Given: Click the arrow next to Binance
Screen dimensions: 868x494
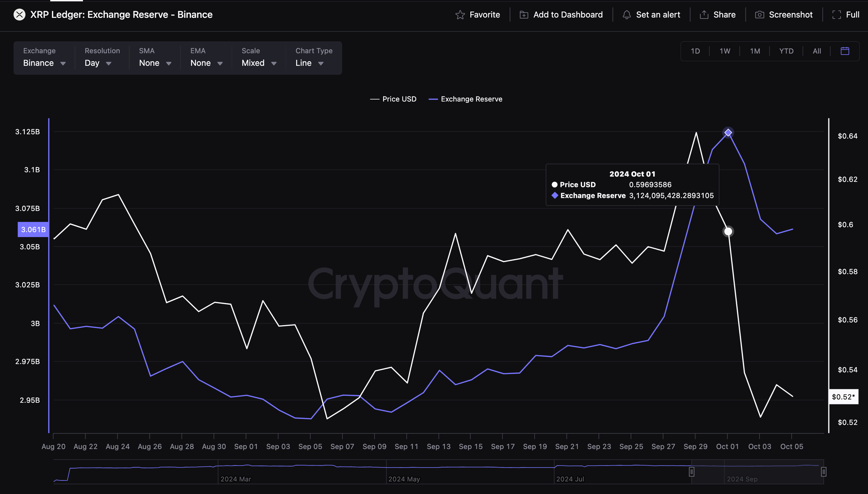Looking at the screenshot, I should (63, 63).
